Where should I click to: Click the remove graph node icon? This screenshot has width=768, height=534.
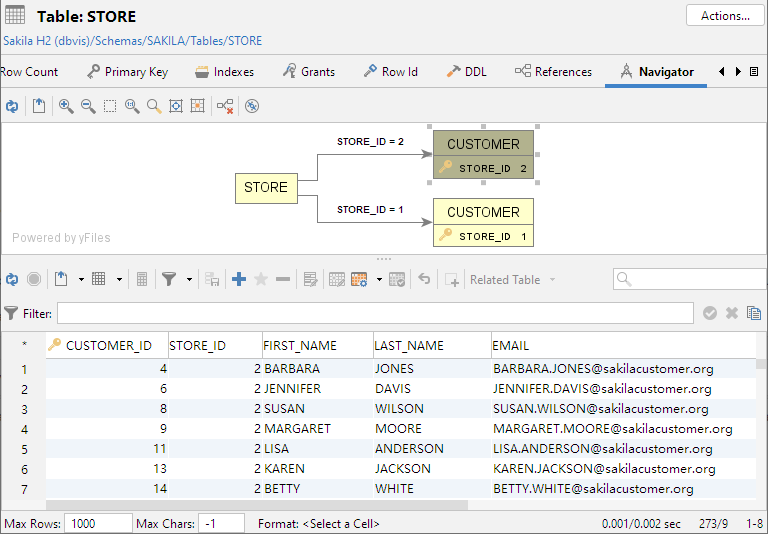click(x=225, y=106)
